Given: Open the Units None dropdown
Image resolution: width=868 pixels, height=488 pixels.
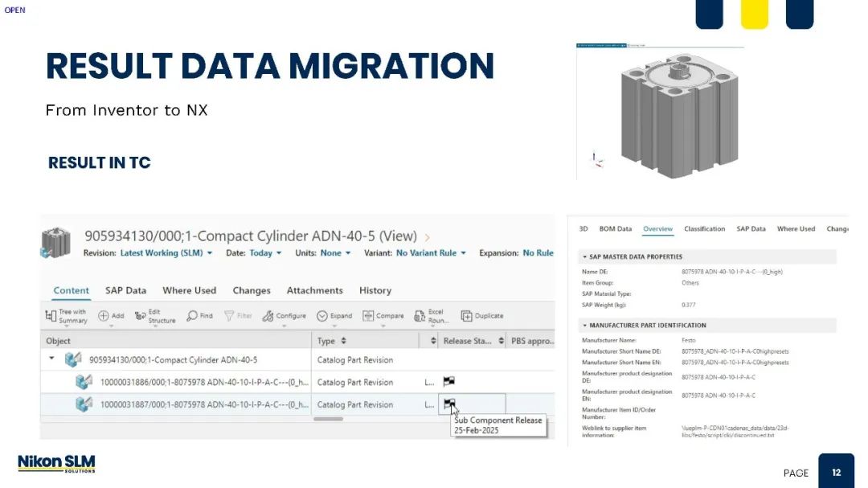Looking at the screenshot, I should click(335, 252).
